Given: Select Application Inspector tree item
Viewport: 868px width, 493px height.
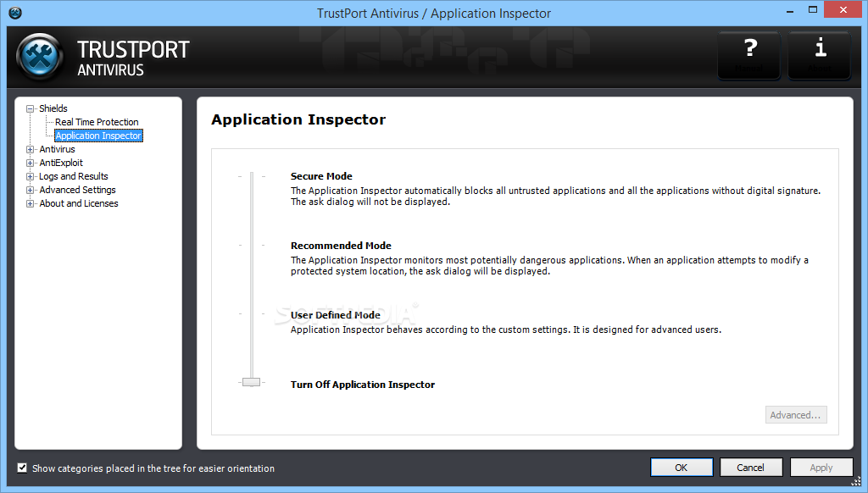Looking at the screenshot, I should 98,136.
